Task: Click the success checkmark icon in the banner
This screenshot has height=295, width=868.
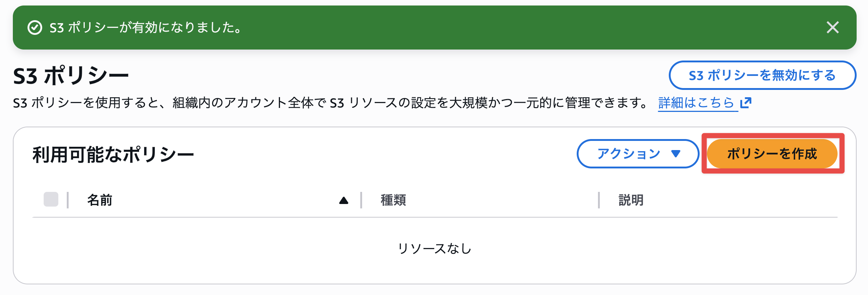Action: pos(35,28)
